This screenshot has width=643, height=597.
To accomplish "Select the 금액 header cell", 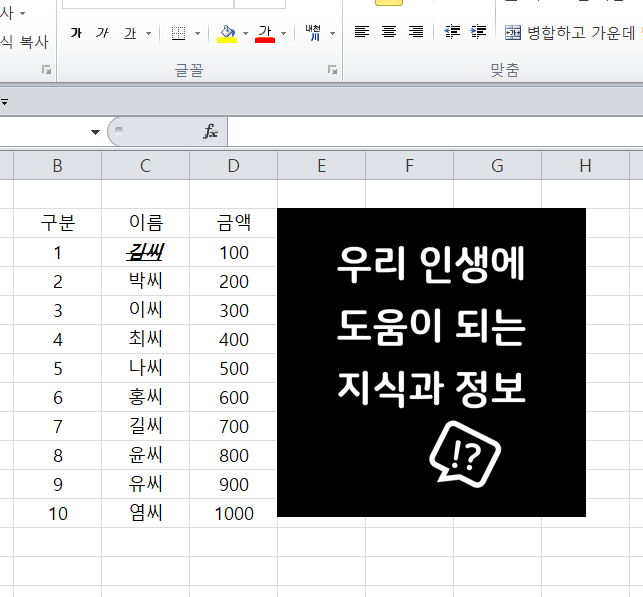I will pyautogui.click(x=233, y=223).
